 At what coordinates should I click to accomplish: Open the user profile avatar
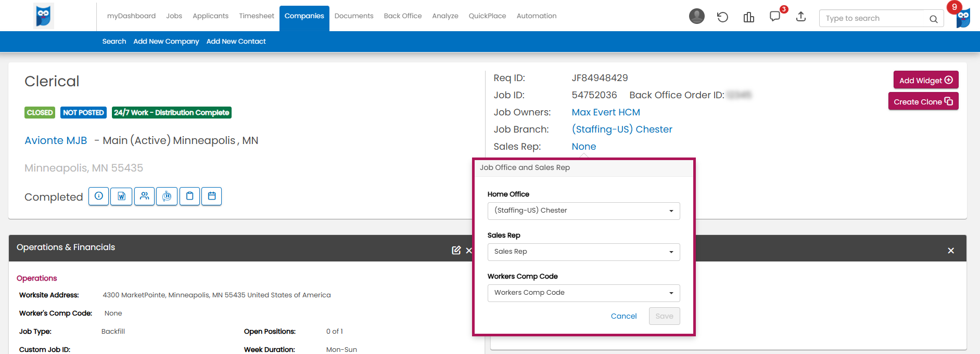click(696, 16)
